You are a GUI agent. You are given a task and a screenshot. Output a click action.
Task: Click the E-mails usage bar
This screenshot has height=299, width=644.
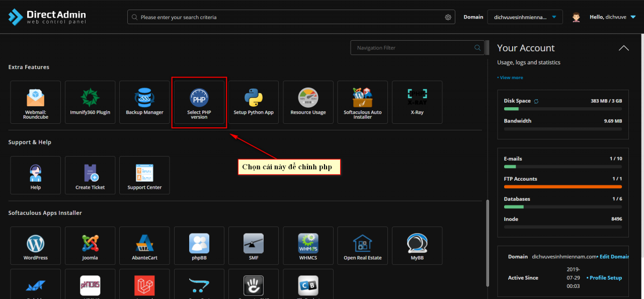pos(563,167)
